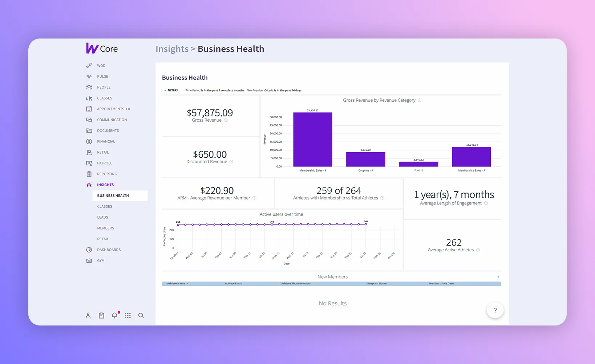This screenshot has height=364, width=595.
Task: Open the WOD section in the sidebar
Action: point(101,65)
